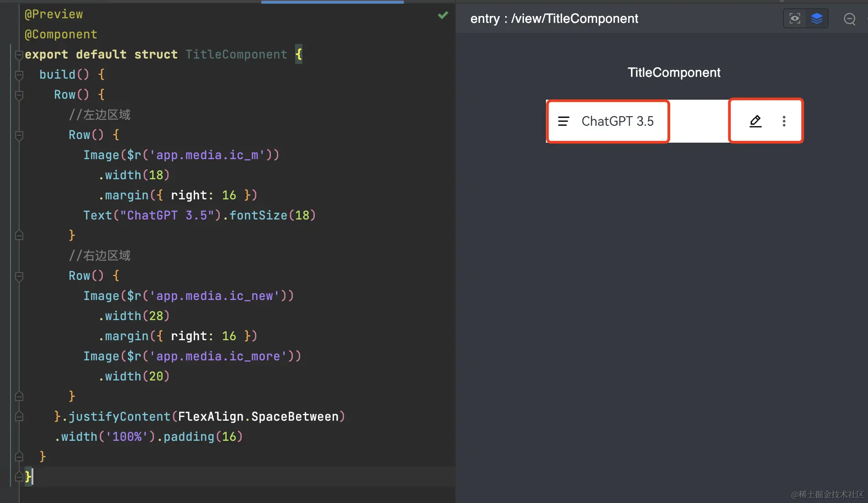Click fold end marker beside build closing brace
The width and height of the screenshot is (868, 503).
click(x=19, y=457)
